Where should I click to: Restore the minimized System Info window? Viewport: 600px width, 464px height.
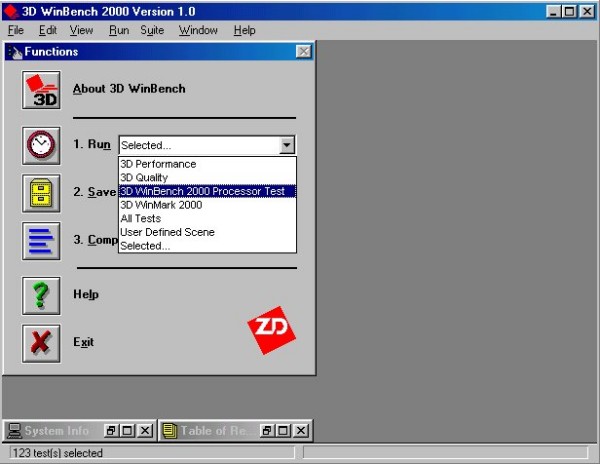pos(111,431)
